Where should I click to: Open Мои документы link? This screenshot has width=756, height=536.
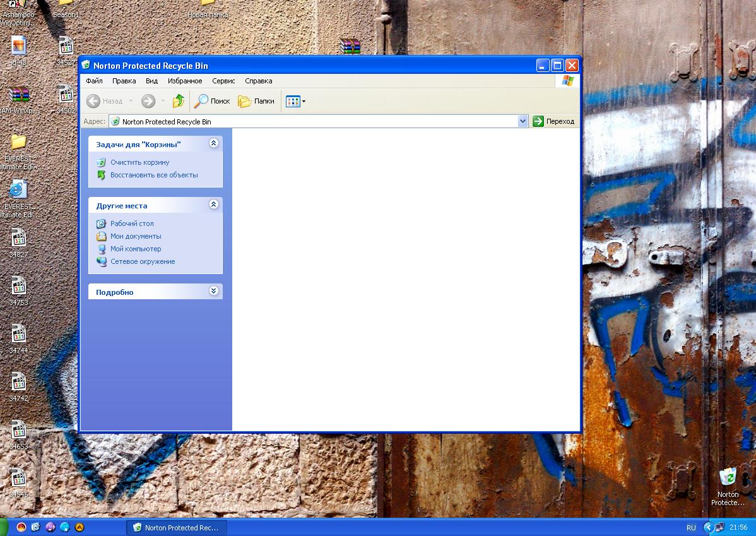point(136,236)
